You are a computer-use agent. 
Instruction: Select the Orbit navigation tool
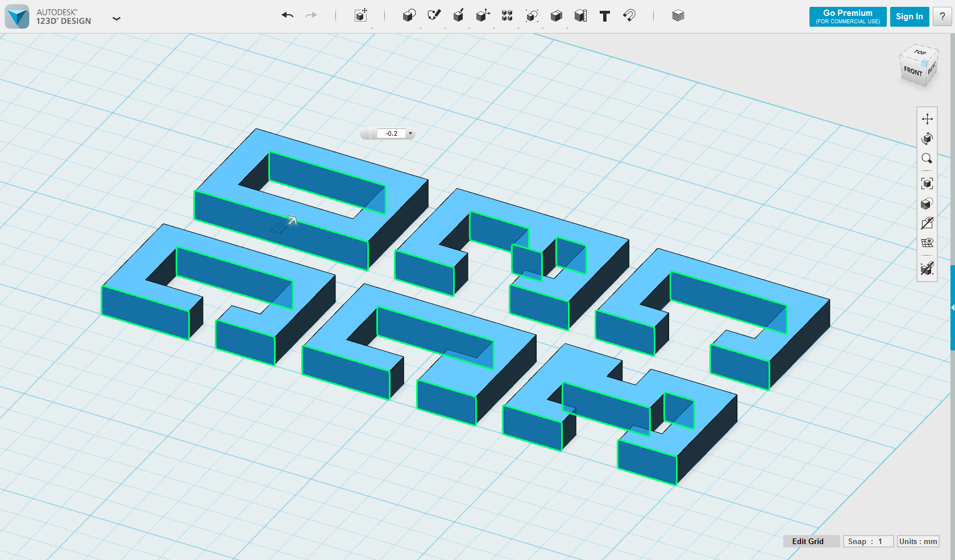click(x=927, y=139)
